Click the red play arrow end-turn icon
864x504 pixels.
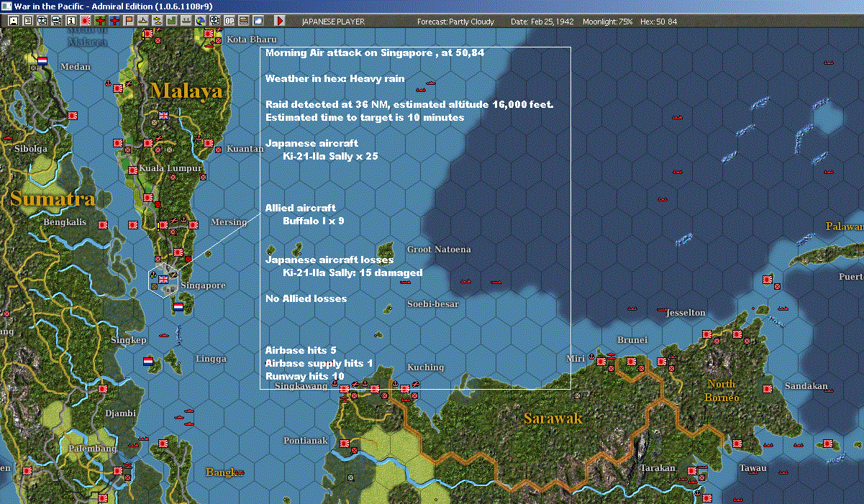pyautogui.click(x=280, y=21)
